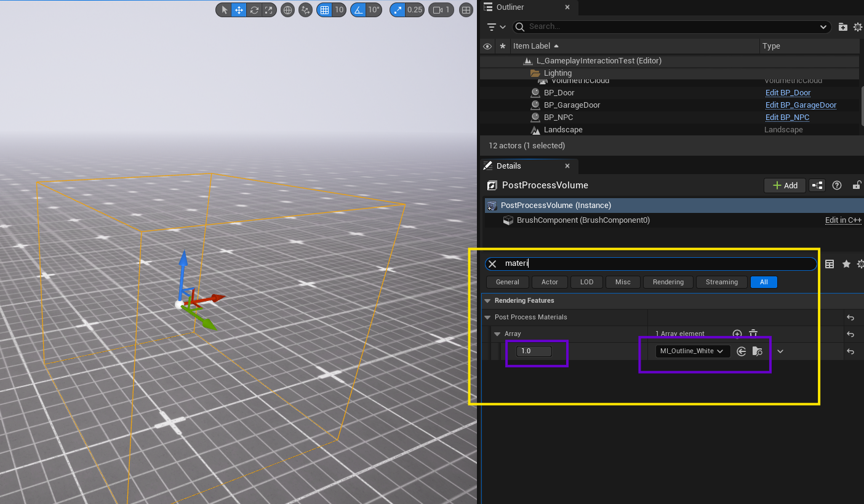Screen dimensions: 864x504
Task: Toggle the Details panel lock
Action: point(857,185)
